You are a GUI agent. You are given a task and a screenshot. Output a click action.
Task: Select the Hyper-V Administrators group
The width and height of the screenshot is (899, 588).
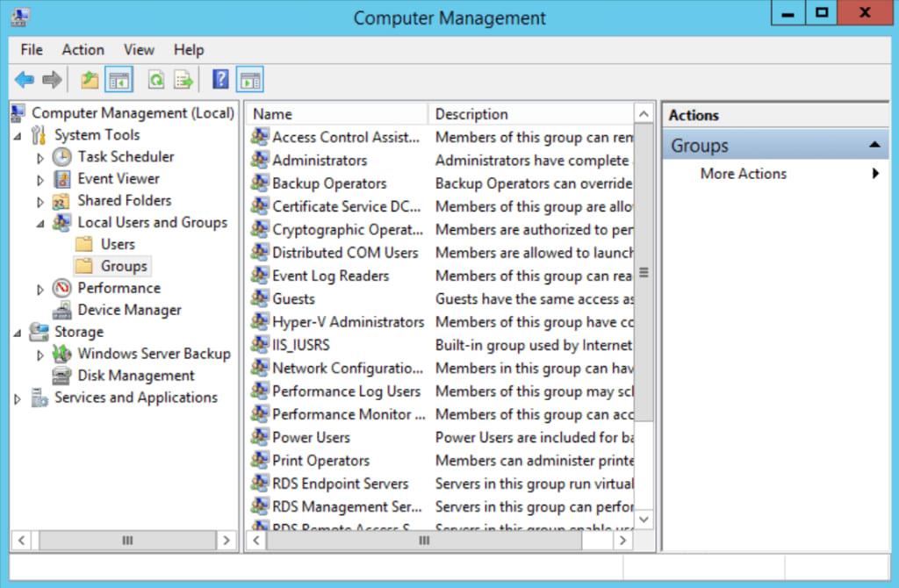pos(348,321)
